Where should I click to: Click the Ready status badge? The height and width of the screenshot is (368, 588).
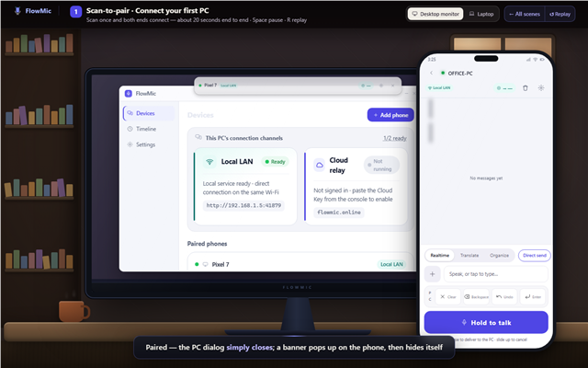[275, 162]
